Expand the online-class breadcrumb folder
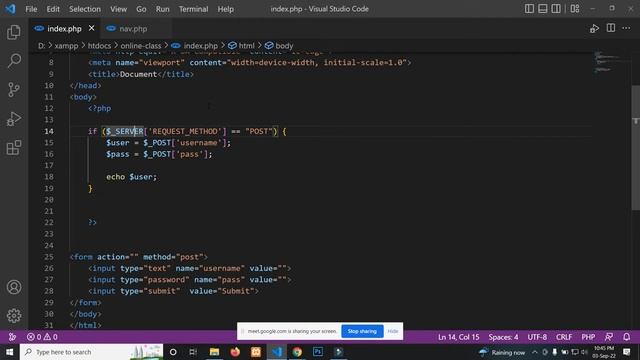 pos(141,46)
